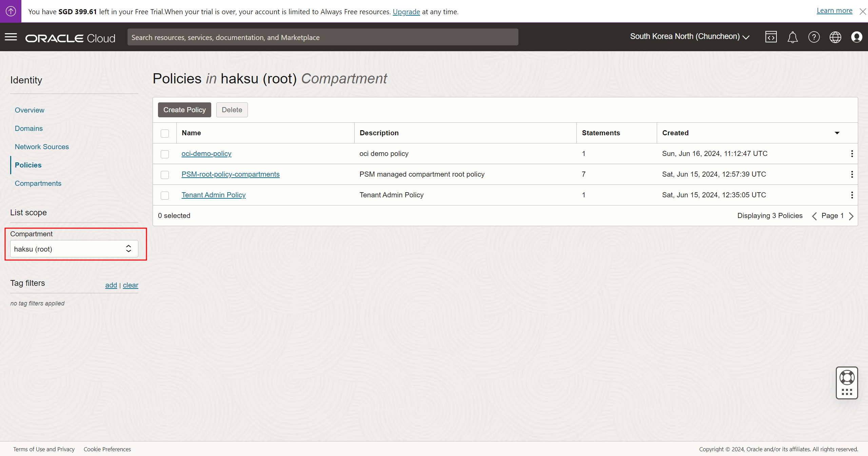The image size is (868, 456).
Task: Expand the South Korea North region dropdown
Action: click(690, 37)
